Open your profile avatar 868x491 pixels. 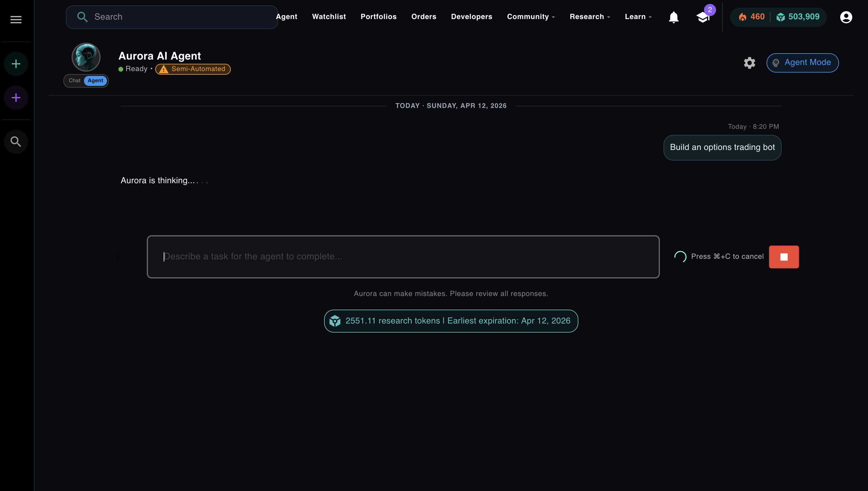(846, 17)
